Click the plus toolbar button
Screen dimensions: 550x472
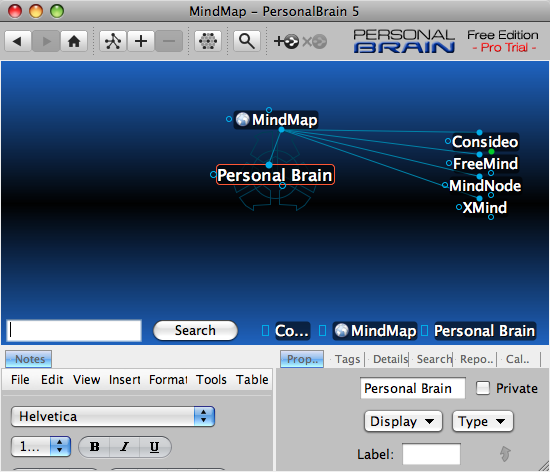(x=141, y=41)
